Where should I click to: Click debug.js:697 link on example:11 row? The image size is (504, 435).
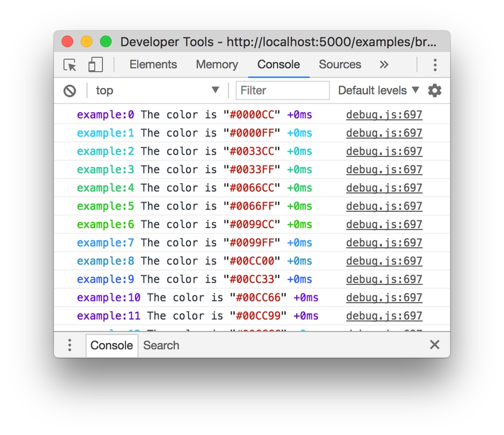click(x=384, y=316)
